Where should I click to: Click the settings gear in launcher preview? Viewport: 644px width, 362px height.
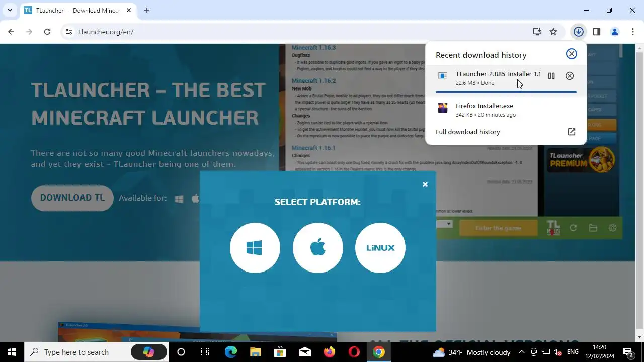pyautogui.click(x=612, y=228)
